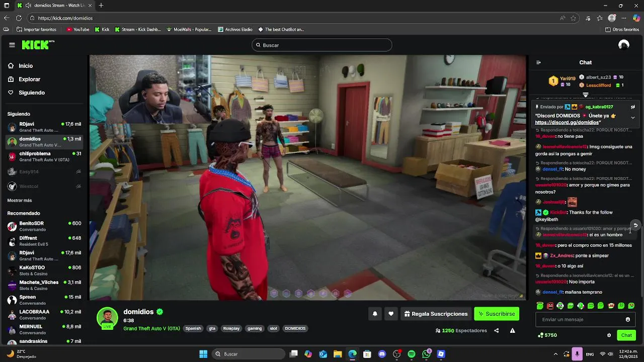Open a new browser tab
Viewport: 644px width, 362px height.
tap(101, 6)
